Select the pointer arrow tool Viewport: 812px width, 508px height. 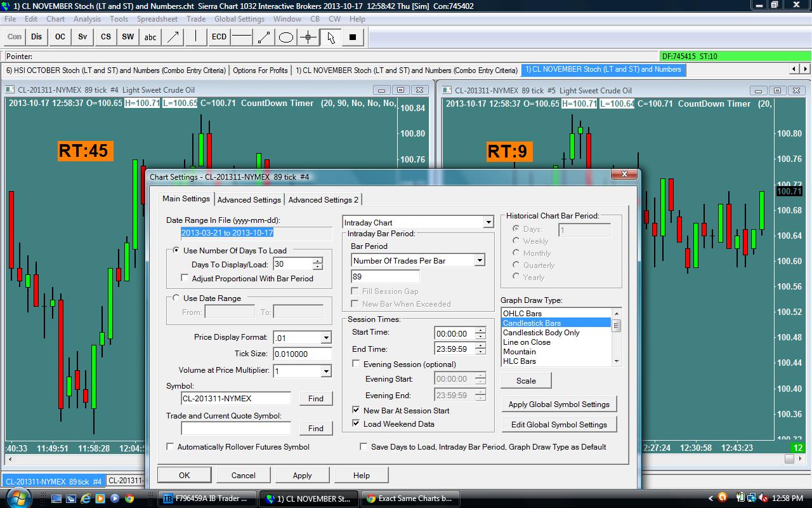(331, 37)
